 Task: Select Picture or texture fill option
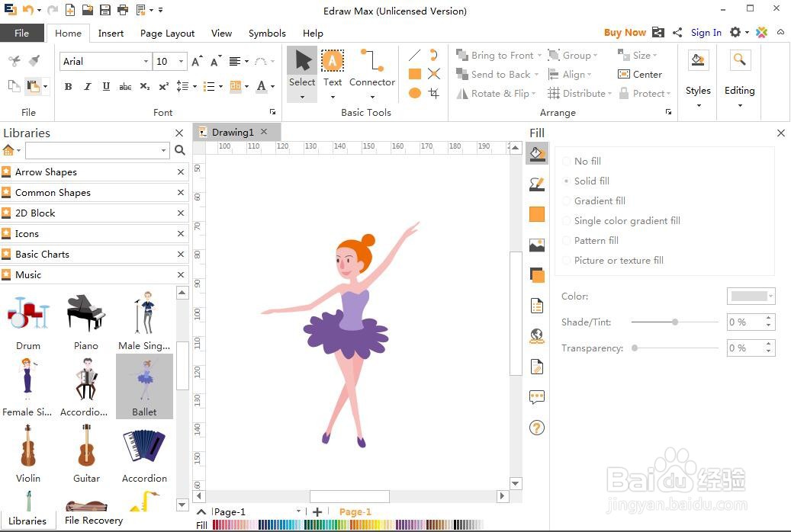pyautogui.click(x=613, y=260)
